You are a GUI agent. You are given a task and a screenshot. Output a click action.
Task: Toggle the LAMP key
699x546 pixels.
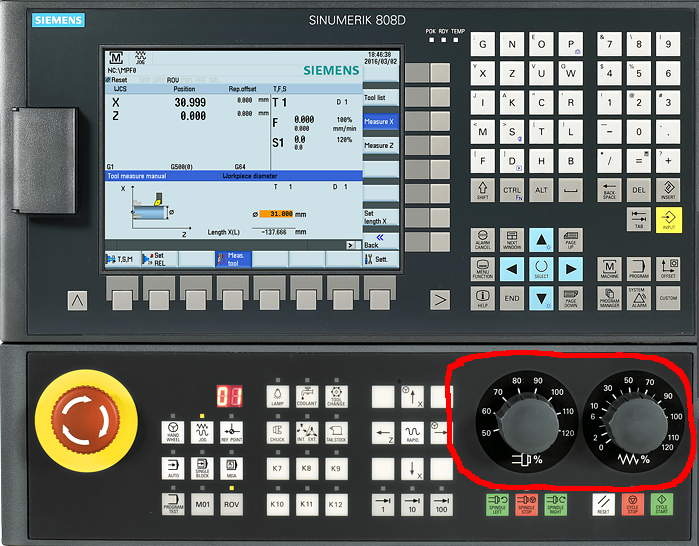point(277,396)
